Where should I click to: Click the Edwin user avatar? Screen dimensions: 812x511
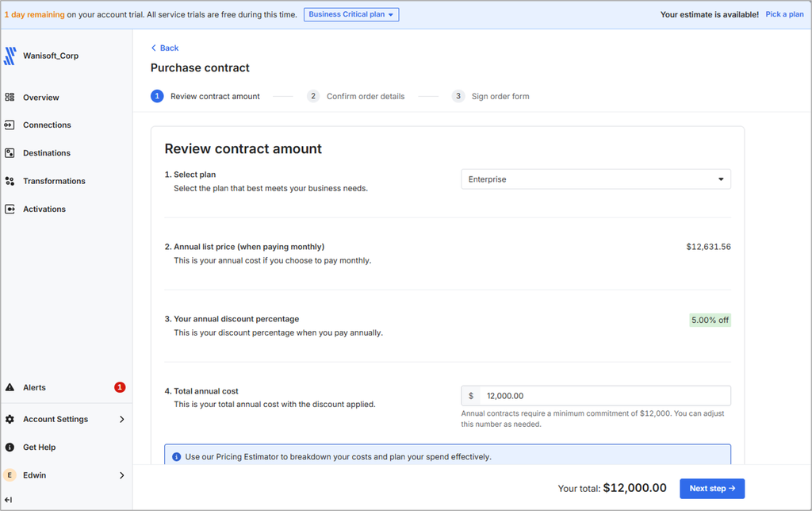coord(10,474)
